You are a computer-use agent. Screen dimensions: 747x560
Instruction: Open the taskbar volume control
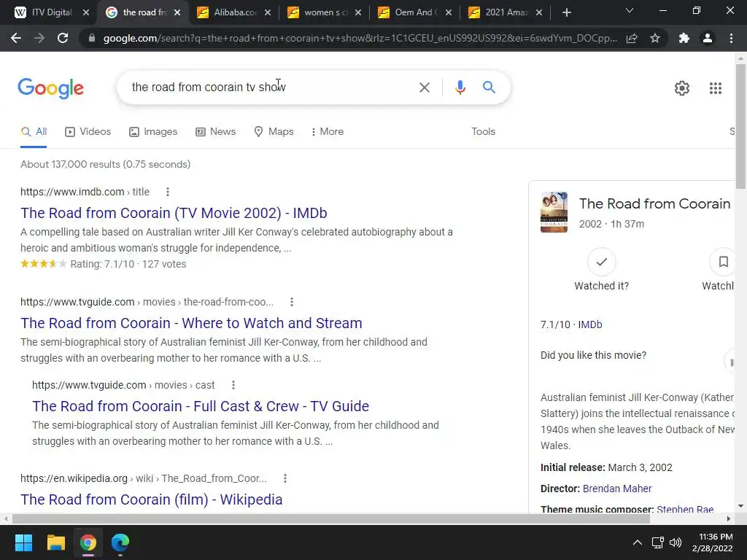(x=675, y=542)
